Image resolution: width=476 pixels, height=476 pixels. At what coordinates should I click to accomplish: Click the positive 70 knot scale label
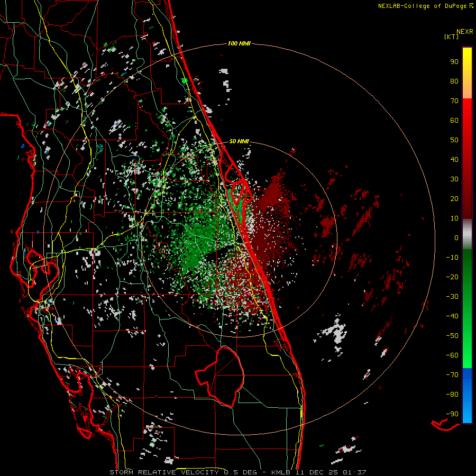pos(454,101)
